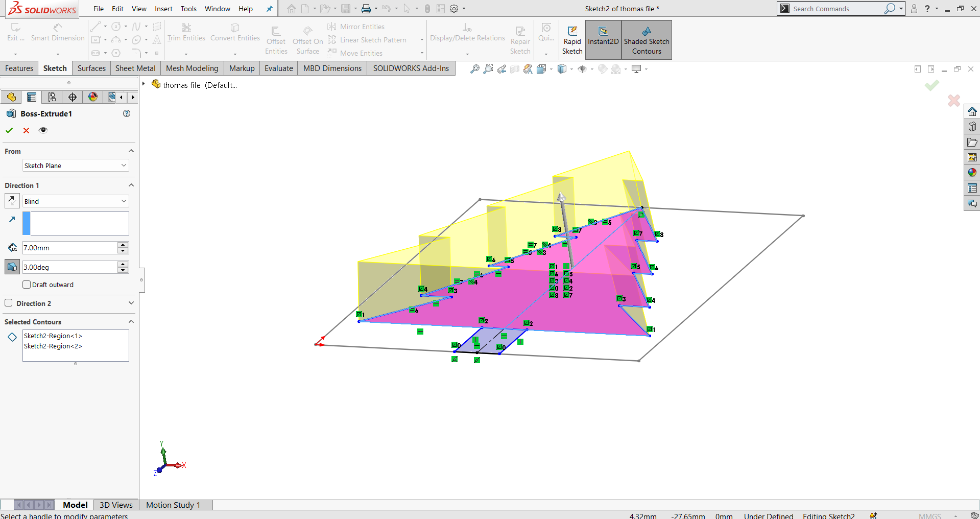Open the Insert menu
The width and height of the screenshot is (980, 519).
pyautogui.click(x=163, y=9)
